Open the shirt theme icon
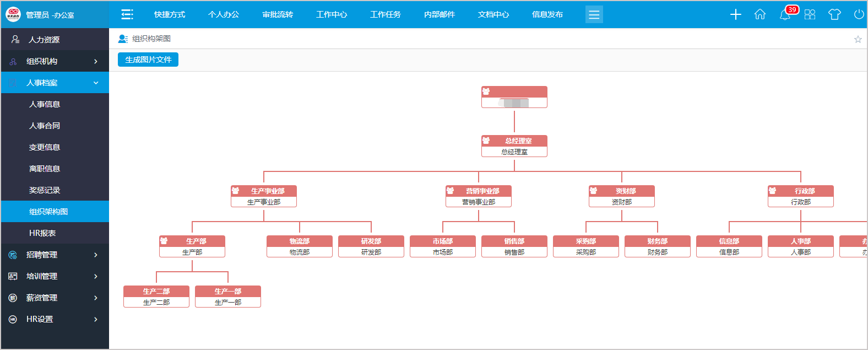868x350 pixels. pyautogui.click(x=834, y=14)
